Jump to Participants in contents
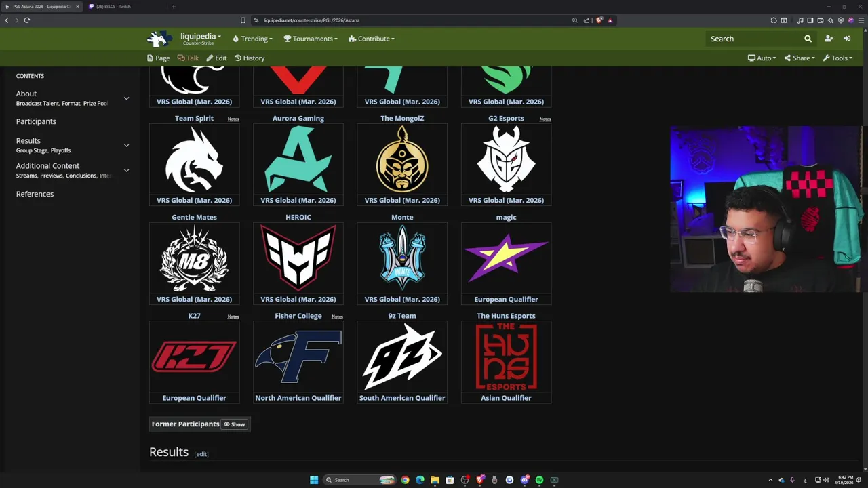868x488 pixels. (36, 121)
